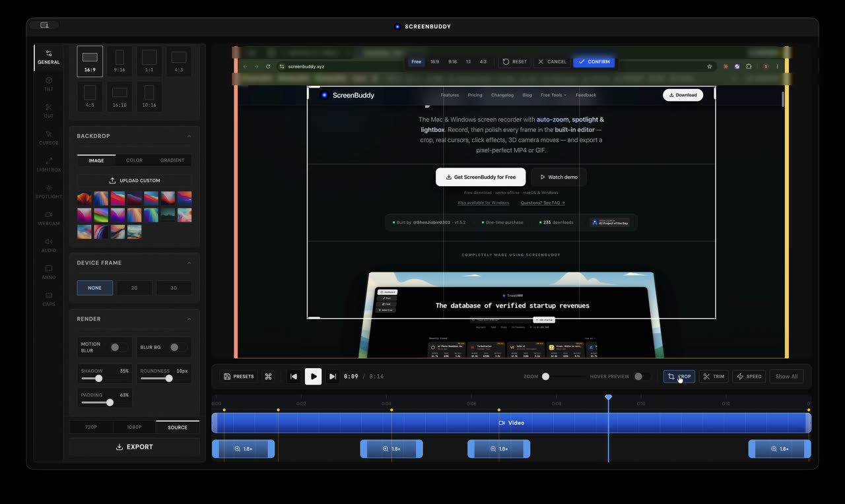The height and width of the screenshot is (504, 845).
Task: Select the 10:16 aspect ratio tile
Action: (149, 96)
